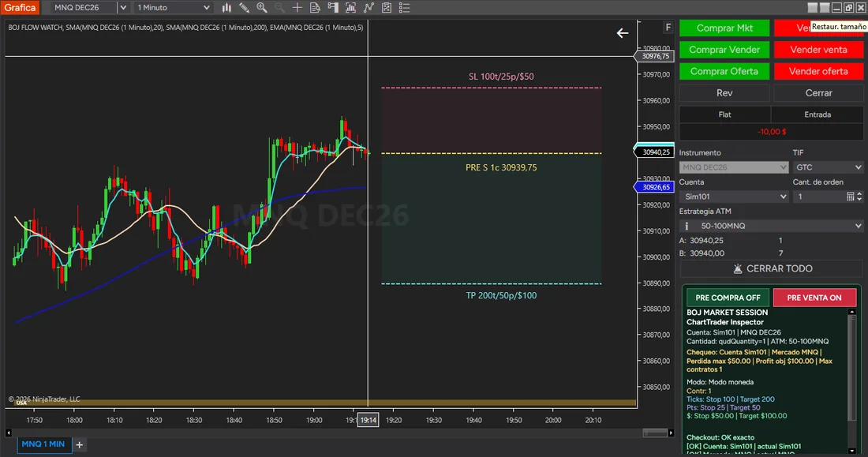Click the A: 30940,25 ask row
This screenshot has width=868, height=457.
point(731,241)
